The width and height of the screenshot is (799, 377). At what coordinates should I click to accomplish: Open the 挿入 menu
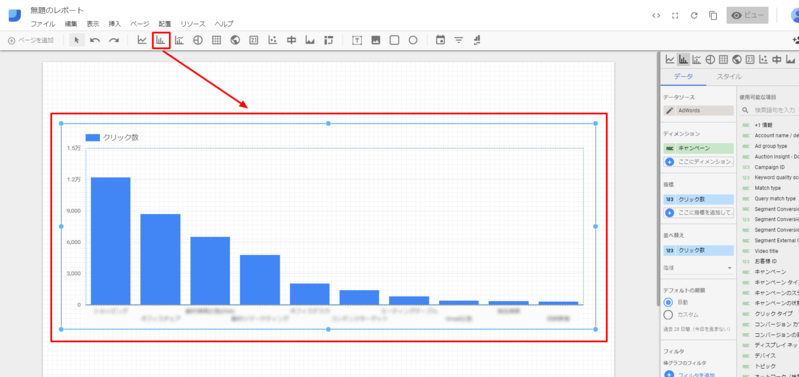click(115, 24)
